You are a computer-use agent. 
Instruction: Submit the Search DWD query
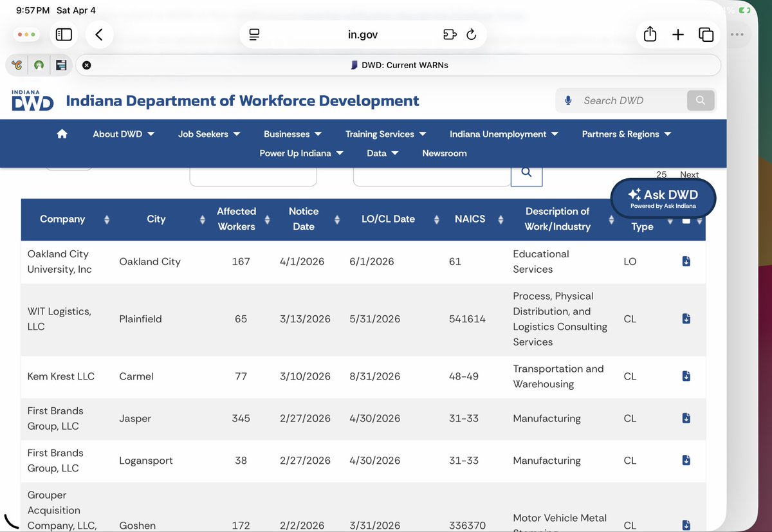tap(701, 100)
